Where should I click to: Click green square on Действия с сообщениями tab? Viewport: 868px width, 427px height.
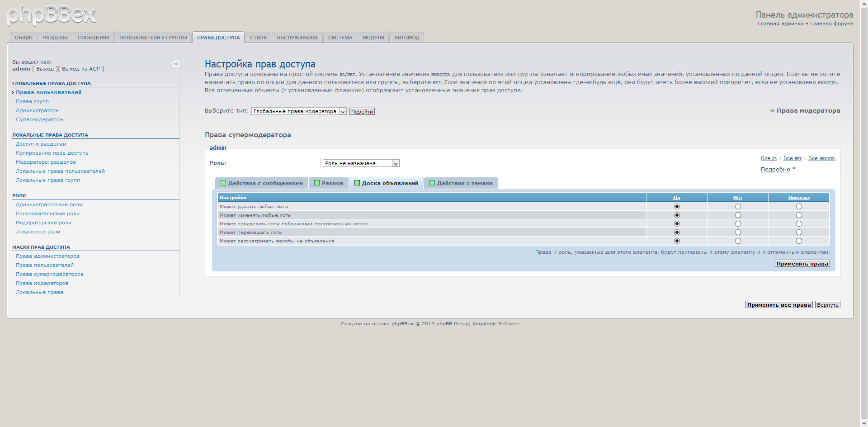point(223,183)
